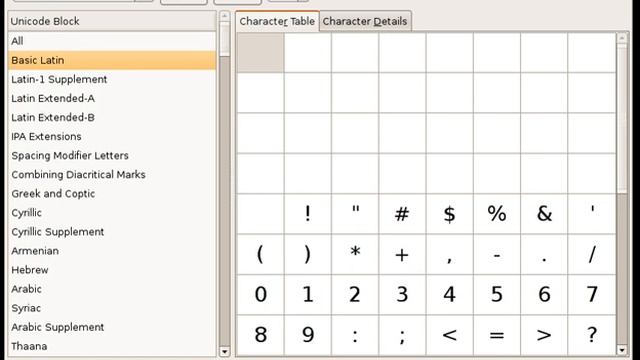Image resolution: width=640 pixels, height=360 pixels.
Task: Select the plus sign character
Action: click(x=402, y=254)
